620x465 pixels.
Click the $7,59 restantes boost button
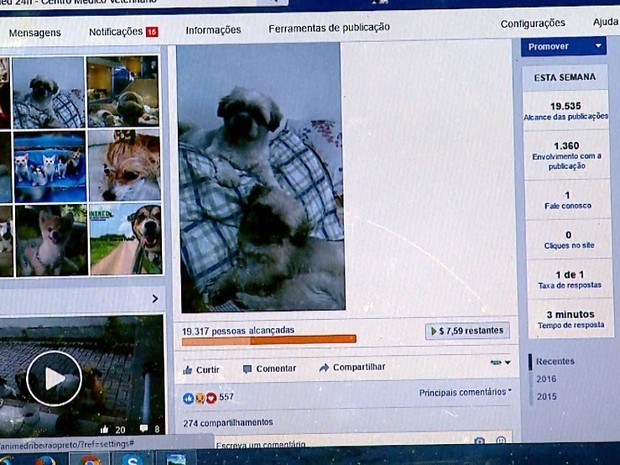pos(467,331)
